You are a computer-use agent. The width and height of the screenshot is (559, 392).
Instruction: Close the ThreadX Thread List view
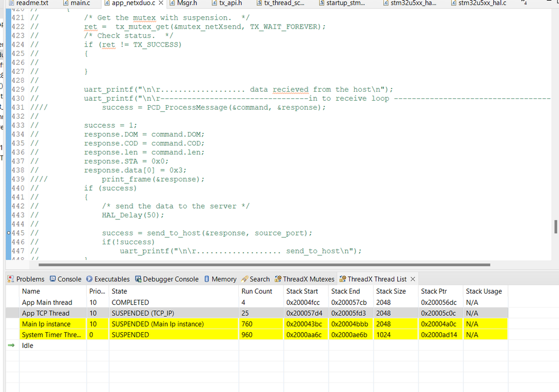point(413,279)
